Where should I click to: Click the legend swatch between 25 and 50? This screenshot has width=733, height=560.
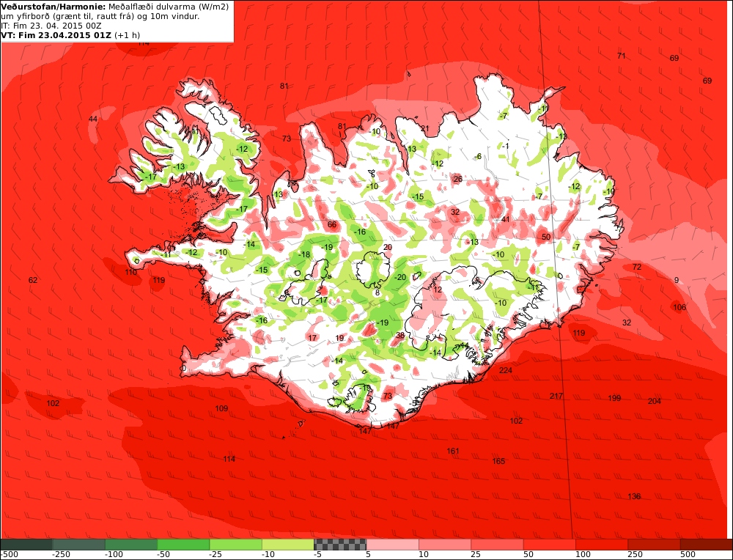pos(498,544)
